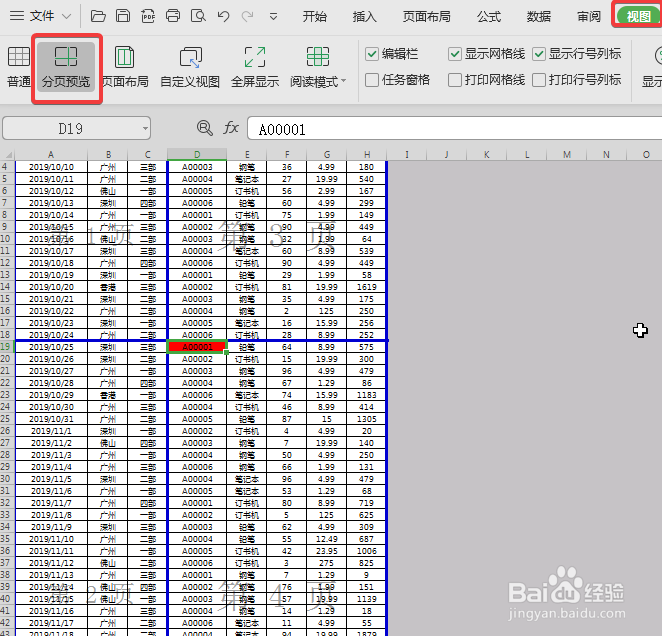Click cell 2019/10/31 in row 25
Screen dimensions: 662x636
click(x=51, y=419)
